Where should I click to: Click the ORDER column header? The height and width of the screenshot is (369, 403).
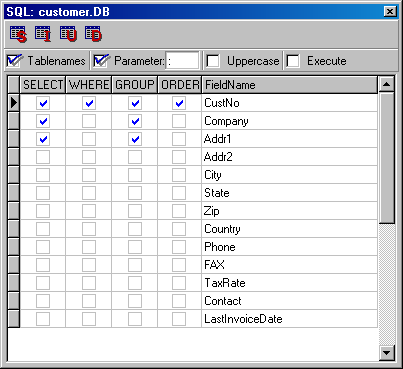tap(180, 85)
